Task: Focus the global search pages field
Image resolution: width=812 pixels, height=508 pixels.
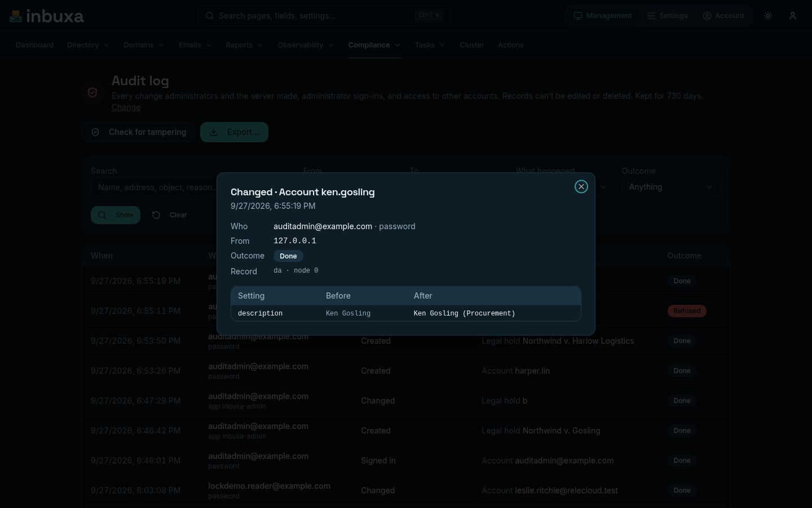Action: pos(324,16)
